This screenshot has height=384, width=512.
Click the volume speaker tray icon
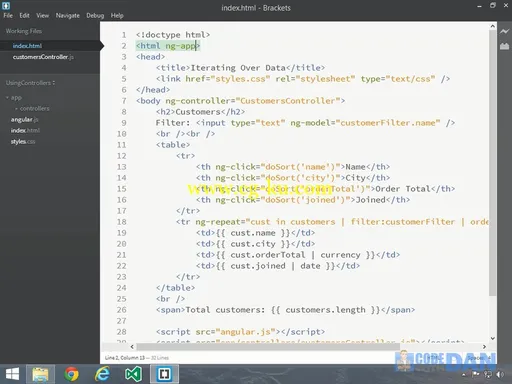click(x=500, y=375)
